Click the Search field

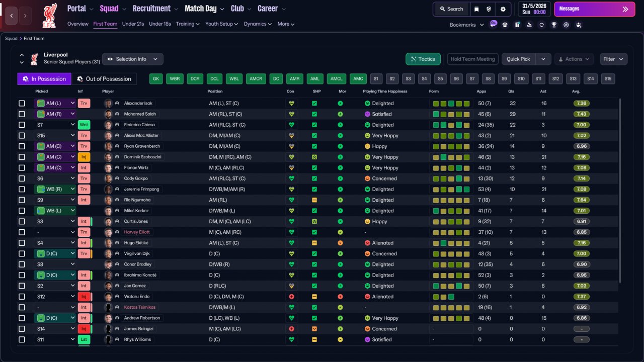451,9
